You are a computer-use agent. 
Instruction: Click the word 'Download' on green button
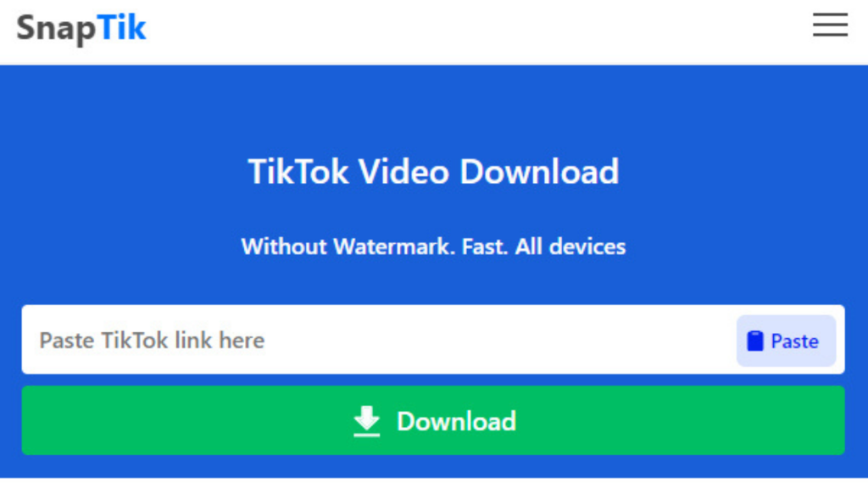tap(457, 422)
